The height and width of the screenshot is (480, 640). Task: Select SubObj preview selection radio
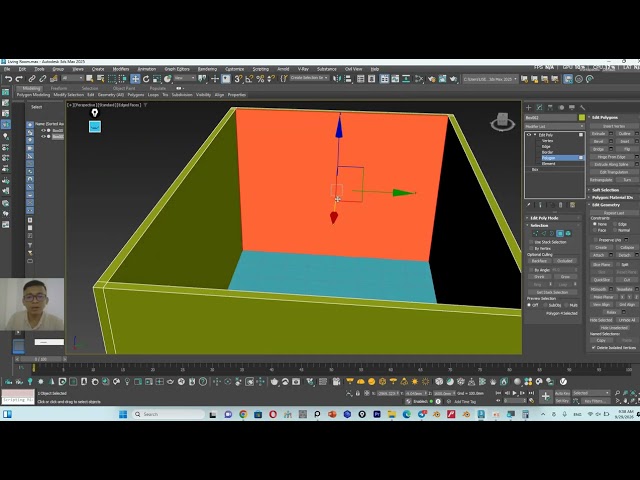545,305
